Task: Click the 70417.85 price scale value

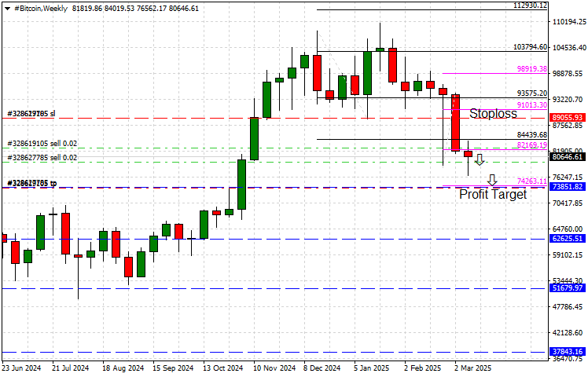Action: (x=569, y=203)
